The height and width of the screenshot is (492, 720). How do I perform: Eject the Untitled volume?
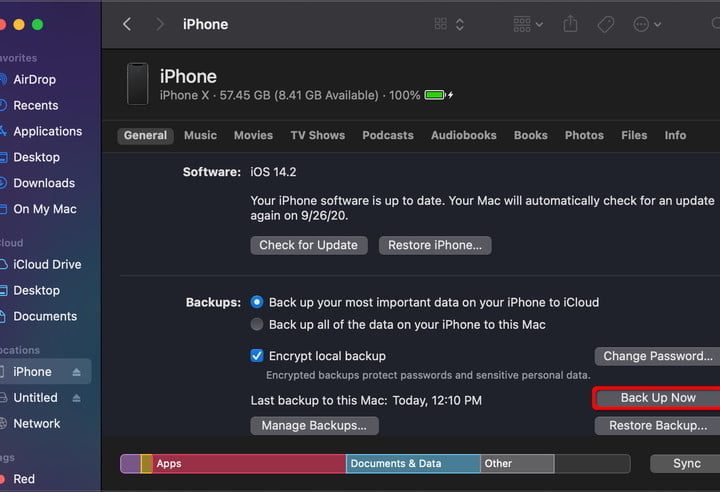pos(76,398)
